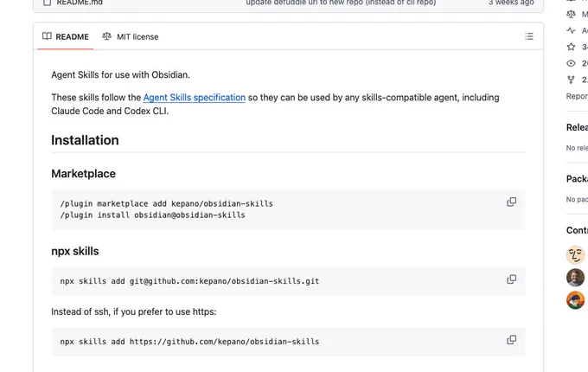Viewport: 588px width, 372px height.
Task: Click the activity pulse icon in sidebar
Action: click(571, 30)
